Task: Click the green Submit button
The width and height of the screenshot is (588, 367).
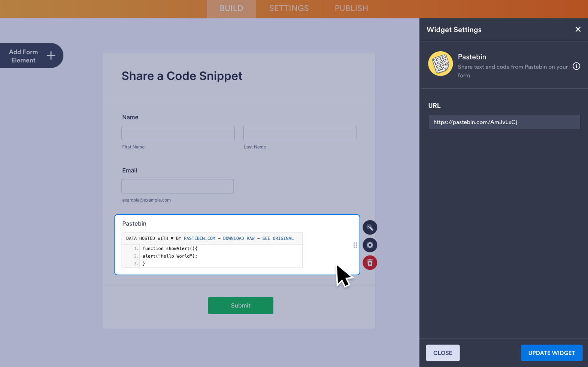Action: (x=240, y=306)
